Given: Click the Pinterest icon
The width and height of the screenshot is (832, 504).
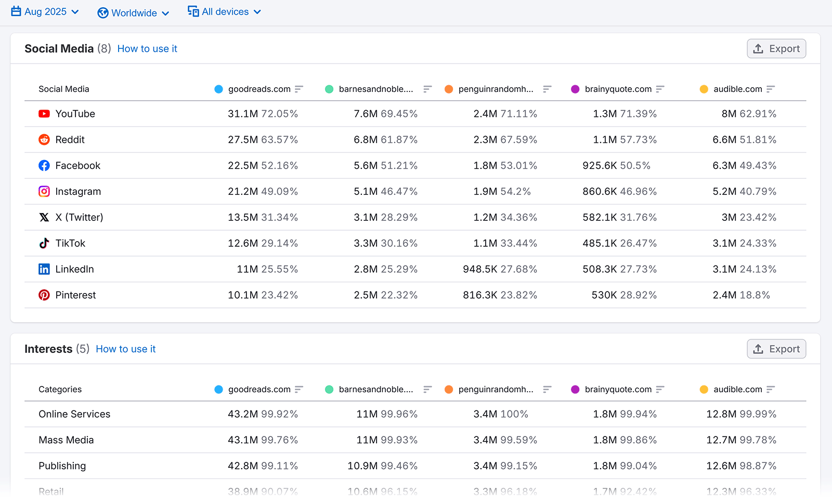Looking at the screenshot, I should pyautogui.click(x=44, y=295).
